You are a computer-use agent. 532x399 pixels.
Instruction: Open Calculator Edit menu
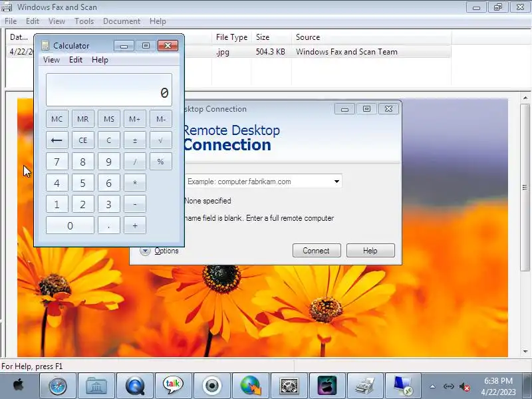(76, 60)
